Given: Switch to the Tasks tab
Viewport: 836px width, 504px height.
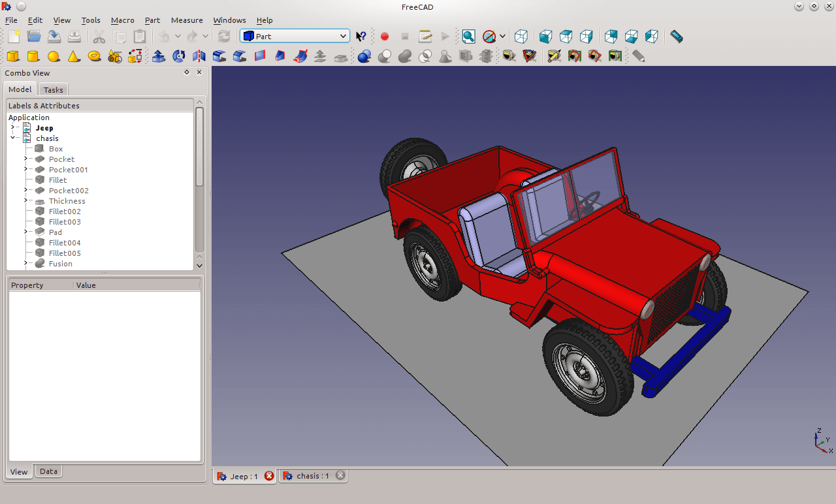Looking at the screenshot, I should pos(53,89).
